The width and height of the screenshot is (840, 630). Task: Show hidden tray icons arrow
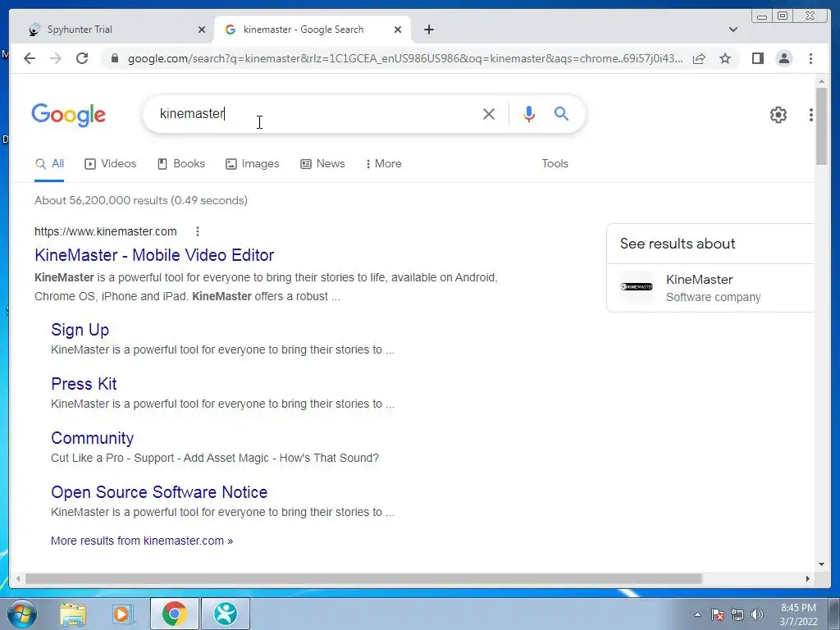697,614
